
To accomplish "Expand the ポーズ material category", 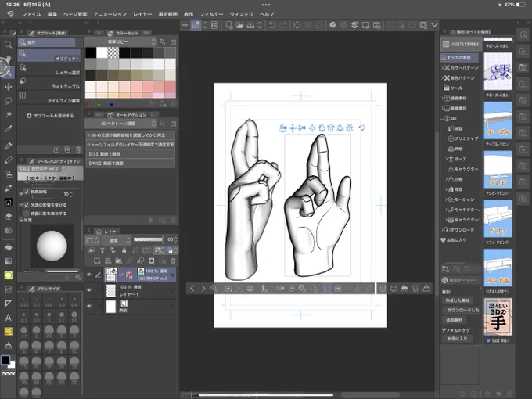I will [446, 159].
